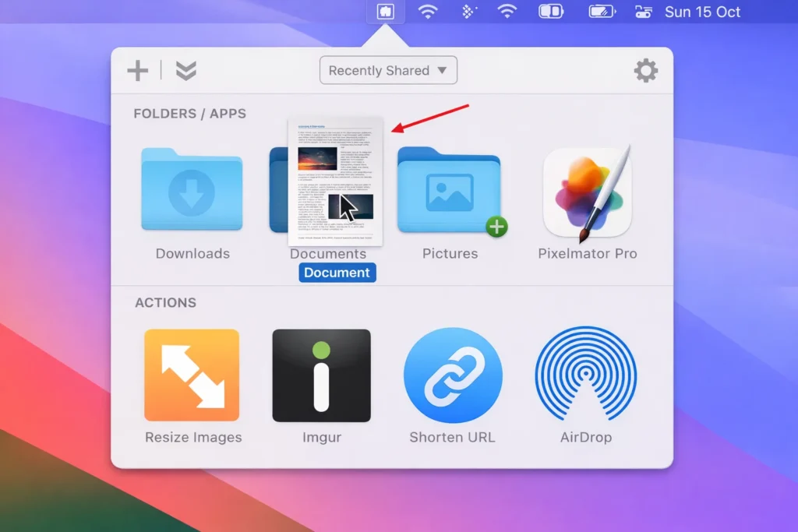The height and width of the screenshot is (532, 798).
Task: Click the dragged document page thumbnail
Action: tap(335, 181)
